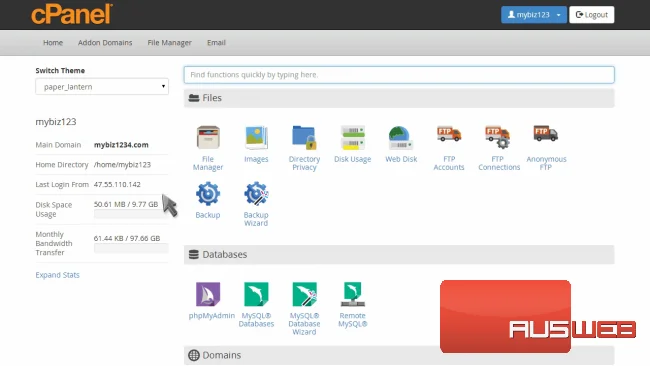Open the Switch Theme paper_lantern dropdown
650x366 pixels.
(102, 87)
